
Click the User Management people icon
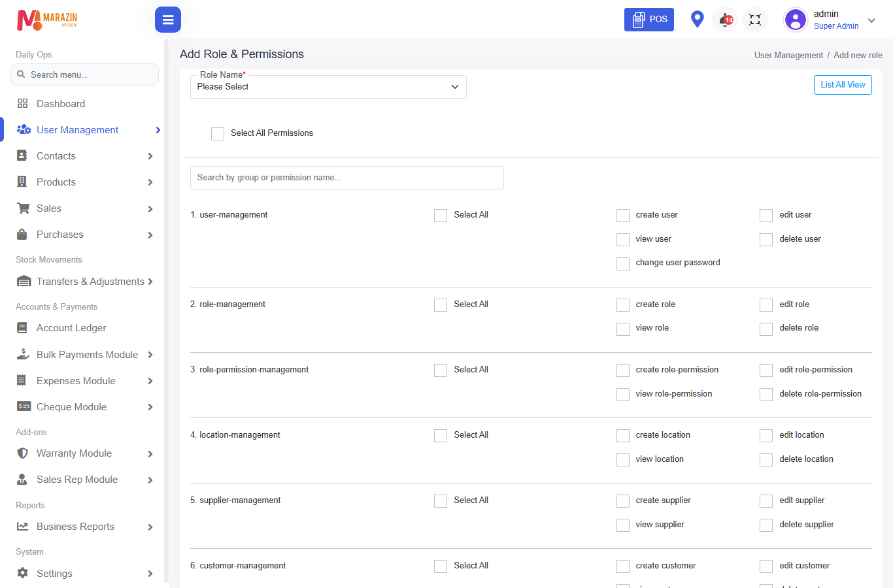[x=24, y=129]
